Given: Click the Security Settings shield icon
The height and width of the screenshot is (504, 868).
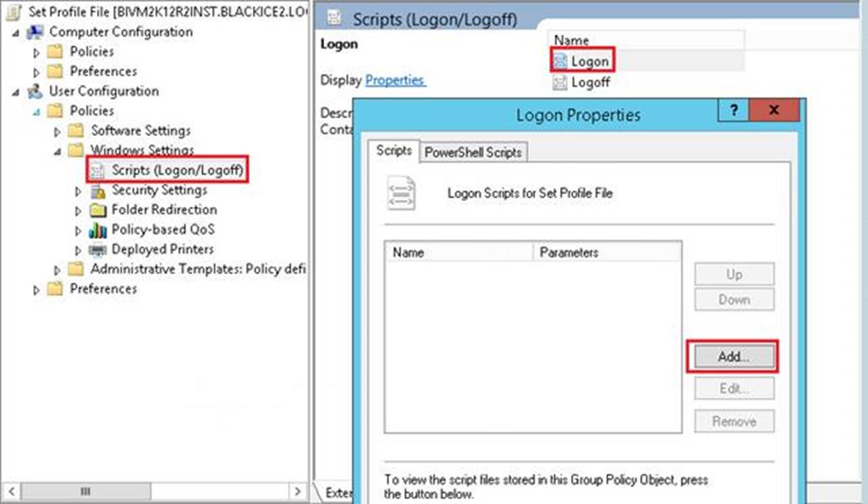Looking at the screenshot, I should click(98, 191).
